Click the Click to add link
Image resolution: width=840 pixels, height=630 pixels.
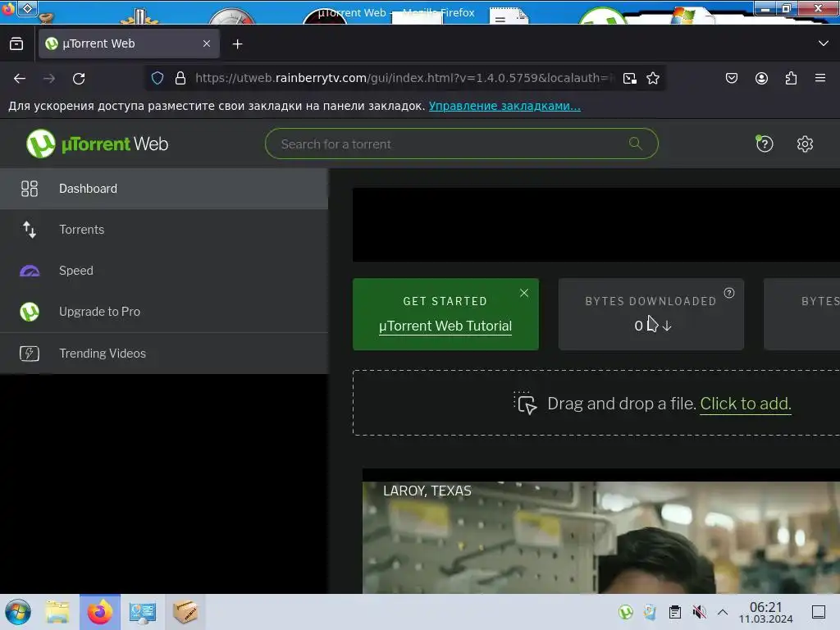tap(745, 404)
